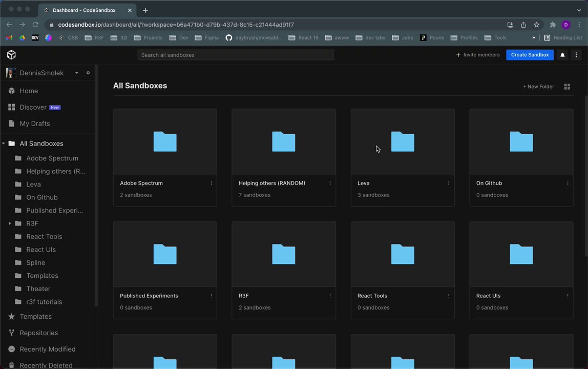Open the Adobe Spectrum folder options menu
Screen dimensions: 588x369
tap(211, 183)
